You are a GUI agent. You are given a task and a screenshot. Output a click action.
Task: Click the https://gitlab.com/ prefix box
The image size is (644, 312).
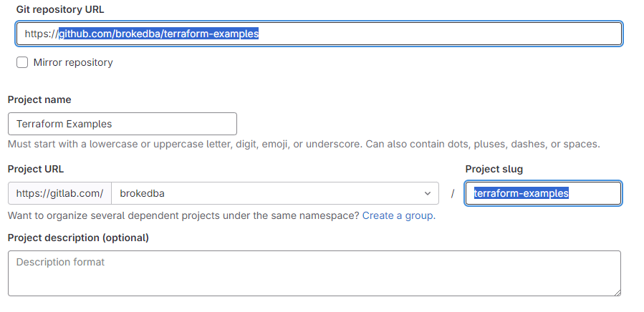[59, 193]
